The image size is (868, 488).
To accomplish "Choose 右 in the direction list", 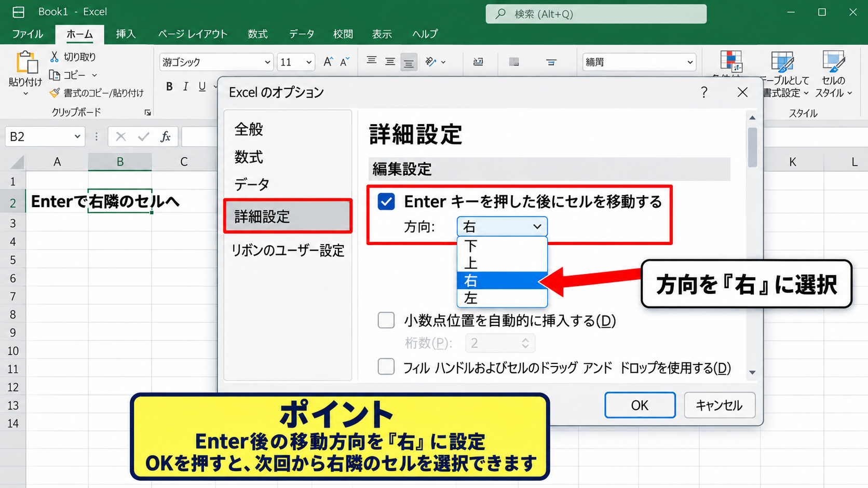I will pyautogui.click(x=502, y=280).
